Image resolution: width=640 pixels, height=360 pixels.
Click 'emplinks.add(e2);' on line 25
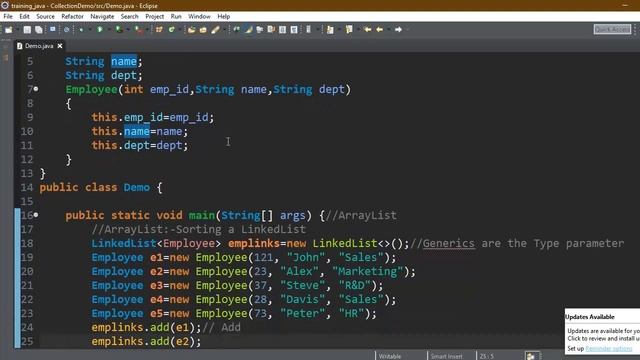(x=146, y=341)
